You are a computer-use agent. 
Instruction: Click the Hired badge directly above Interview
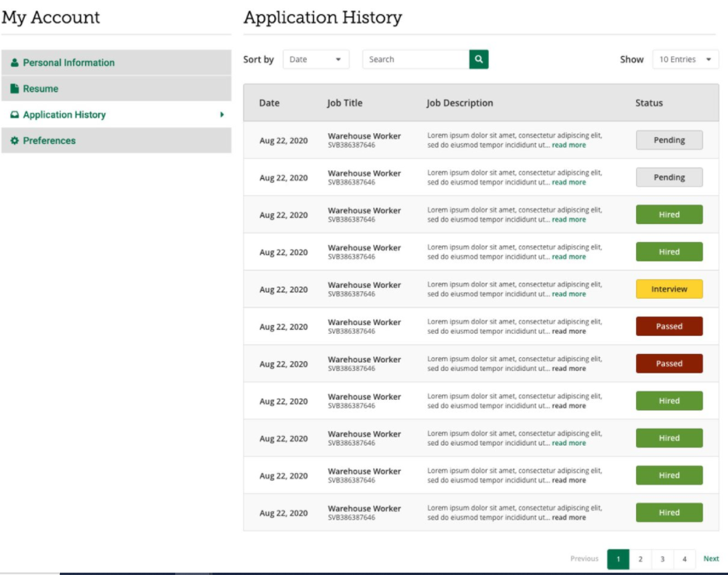669,252
